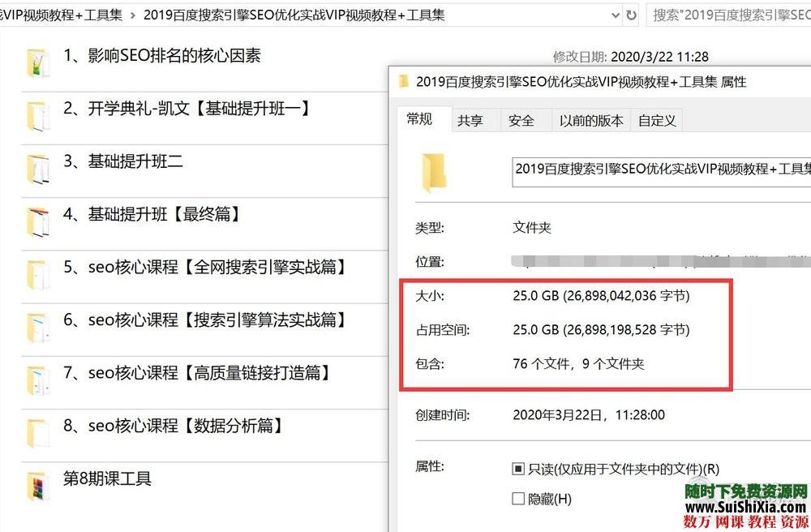Click the refresh icon beside the address bar

(632, 15)
